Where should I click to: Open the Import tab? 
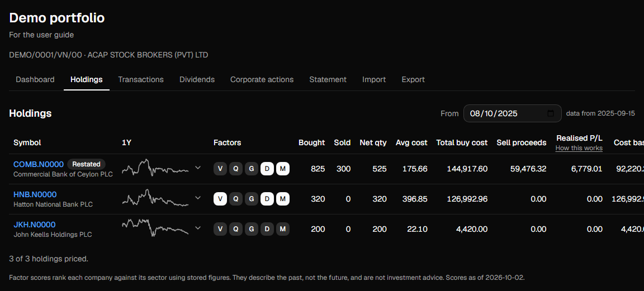pyautogui.click(x=374, y=80)
